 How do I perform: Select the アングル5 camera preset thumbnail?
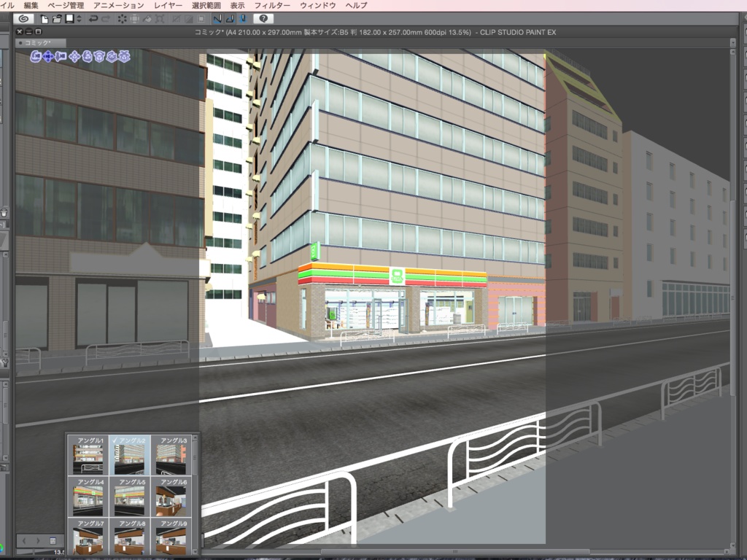point(130,497)
